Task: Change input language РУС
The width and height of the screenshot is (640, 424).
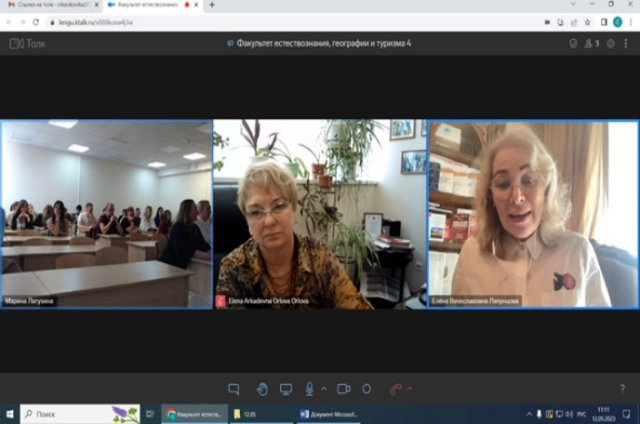Action: point(581,414)
